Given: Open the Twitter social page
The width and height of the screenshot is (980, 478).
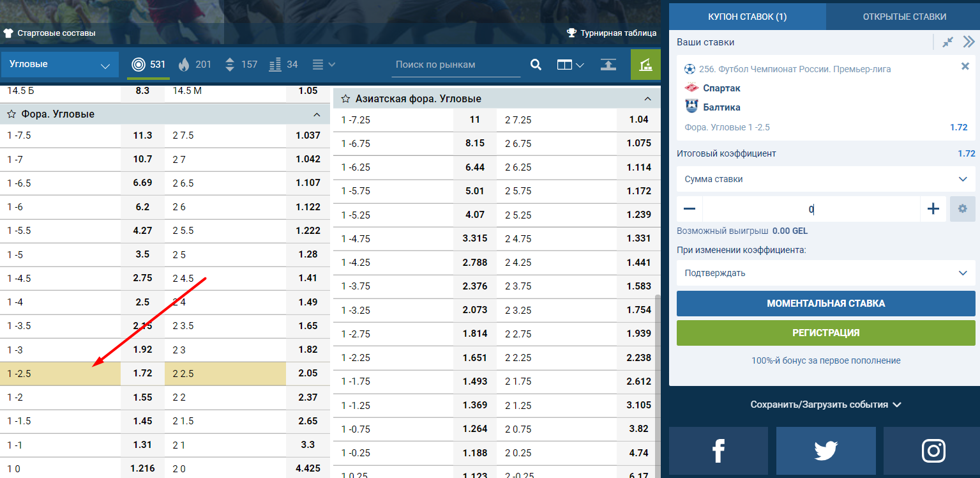Looking at the screenshot, I should point(825,452).
